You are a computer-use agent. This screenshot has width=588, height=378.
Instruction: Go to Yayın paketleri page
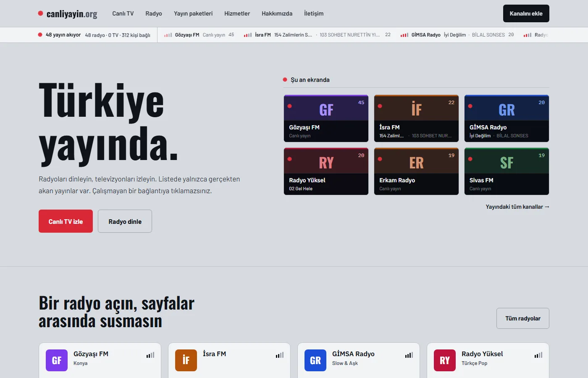tap(193, 13)
